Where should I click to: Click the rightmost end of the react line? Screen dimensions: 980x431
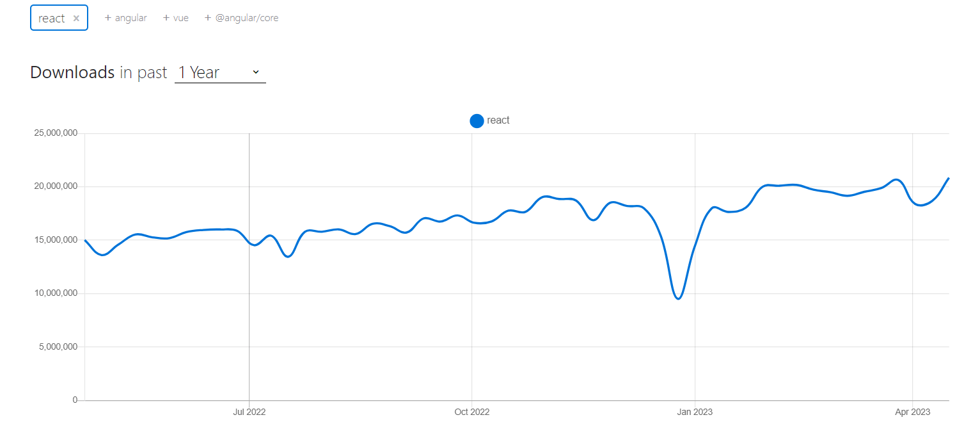[949, 178]
